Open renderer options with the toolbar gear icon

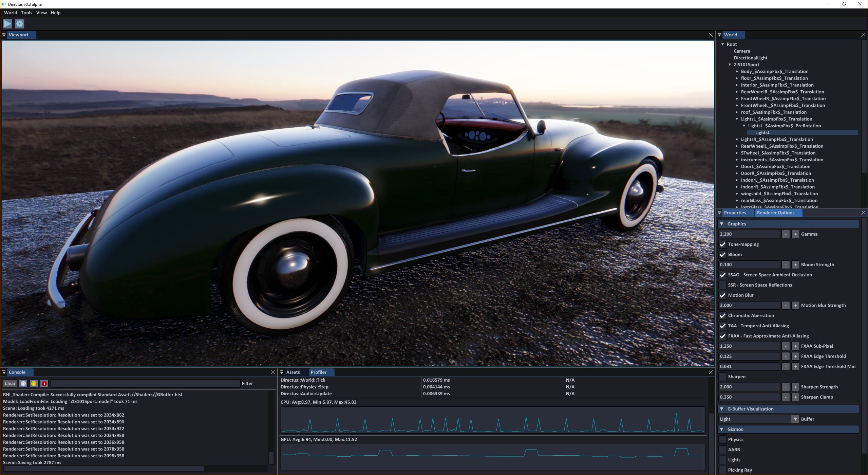(20, 24)
